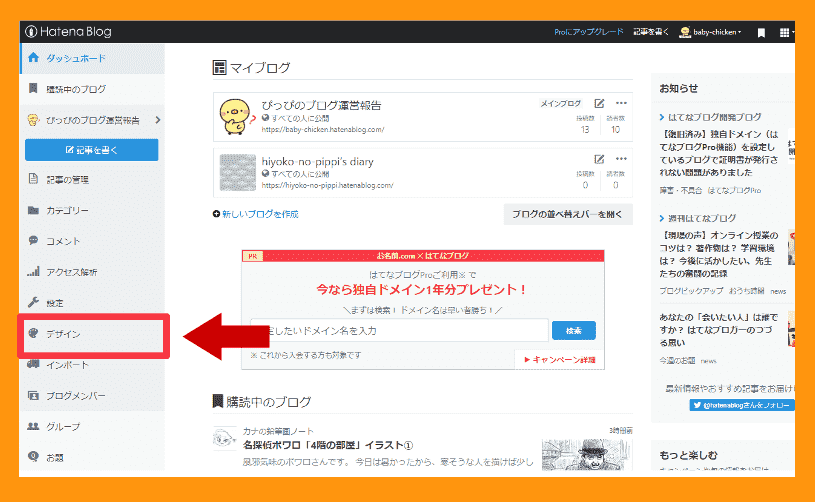Click the hiyoko-no-pippi.hatenablog.com URL

[x=327, y=185]
